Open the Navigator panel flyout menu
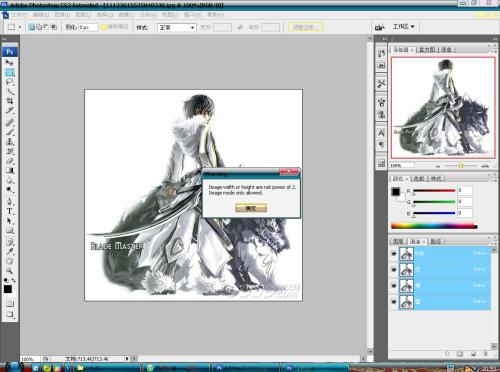The height and width of the screenshot is (372, 500). click(493, 50)
